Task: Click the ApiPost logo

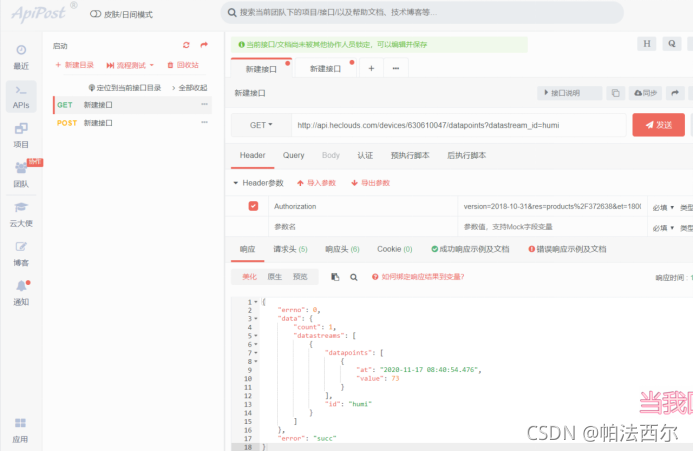Action: click(x=39, y=13)
